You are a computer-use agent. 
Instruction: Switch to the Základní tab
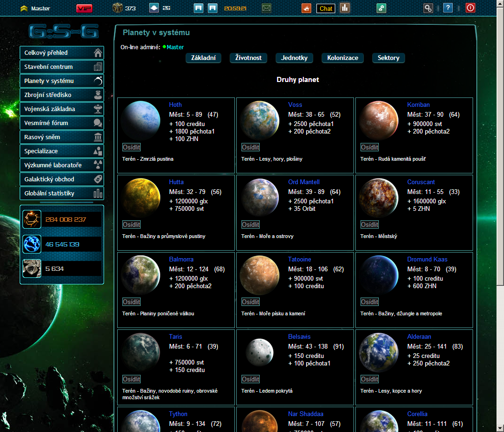pos(203,58)
